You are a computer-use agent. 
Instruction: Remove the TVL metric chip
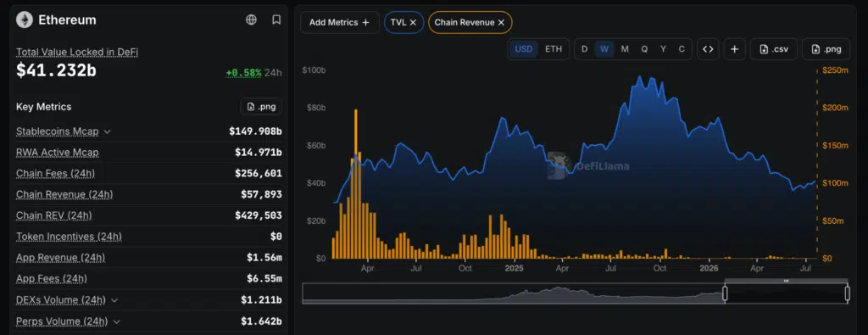pyautogui.click(x=413, y=23)
